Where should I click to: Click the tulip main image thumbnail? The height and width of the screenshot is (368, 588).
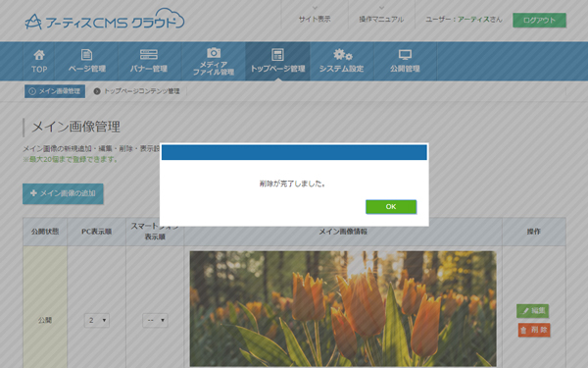[343, 309]
